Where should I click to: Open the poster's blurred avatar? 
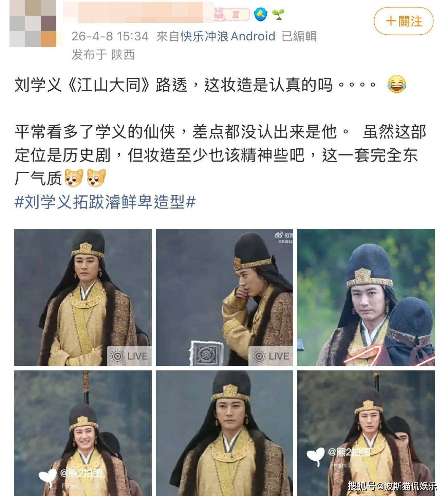coord(33,23)
